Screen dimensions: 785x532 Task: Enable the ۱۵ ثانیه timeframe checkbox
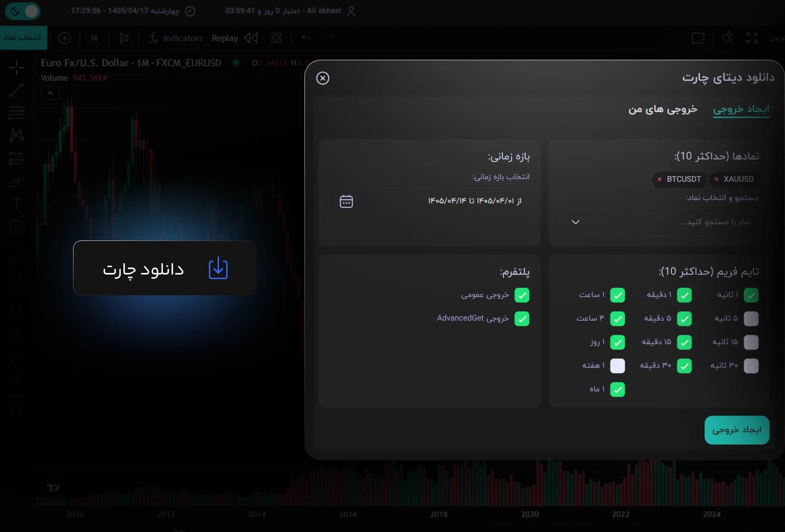click(751, 342)
